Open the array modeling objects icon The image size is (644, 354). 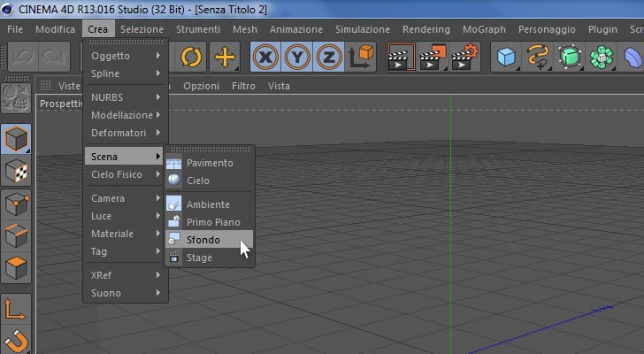(601, 57)
